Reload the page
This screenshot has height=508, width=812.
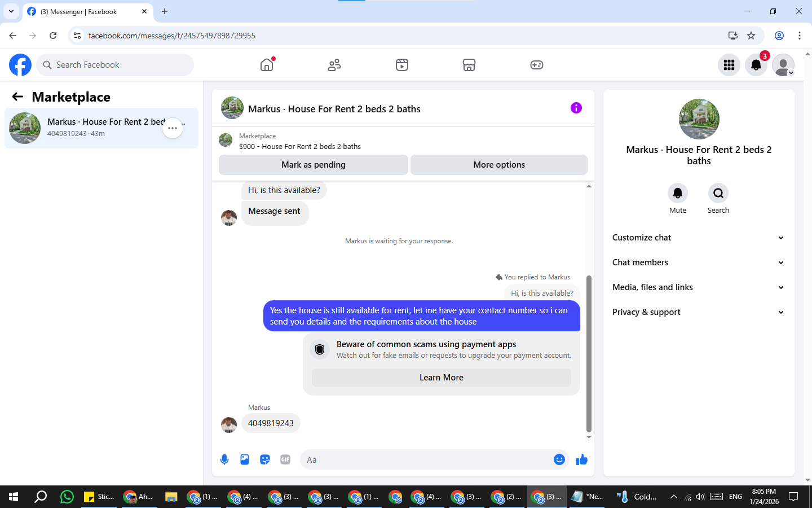[53, 36]
